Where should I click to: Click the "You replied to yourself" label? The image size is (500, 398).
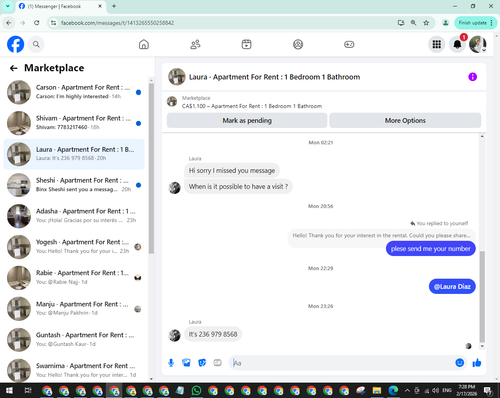pyautogui.click(x=439, y=223)
